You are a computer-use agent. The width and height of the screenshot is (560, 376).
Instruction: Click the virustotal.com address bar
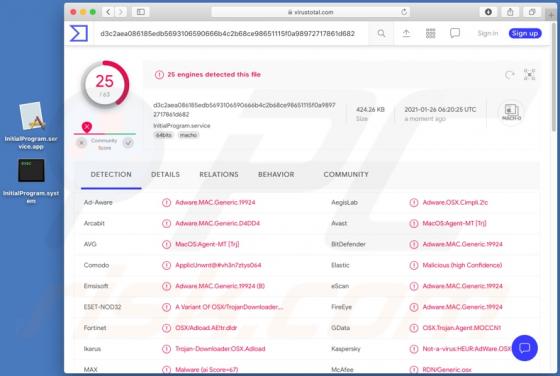pos(311,12)
